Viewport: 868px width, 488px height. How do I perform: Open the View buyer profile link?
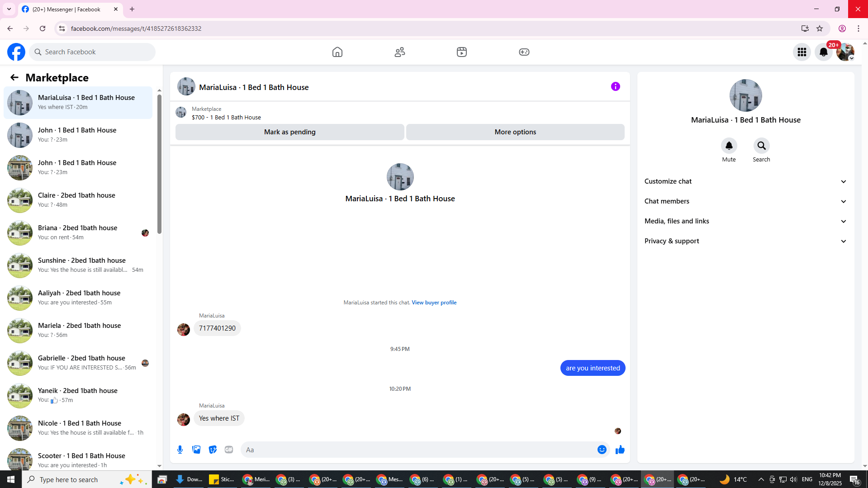434,303
